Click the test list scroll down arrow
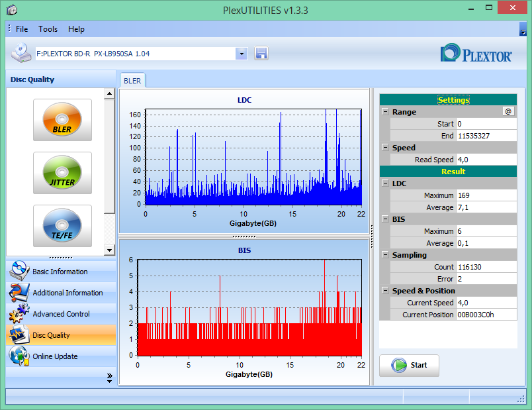 109,250
